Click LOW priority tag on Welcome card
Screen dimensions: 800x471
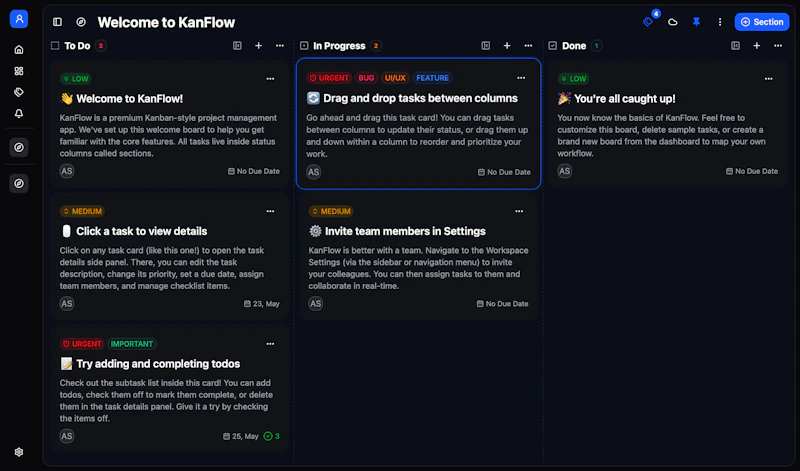point(75,79)
